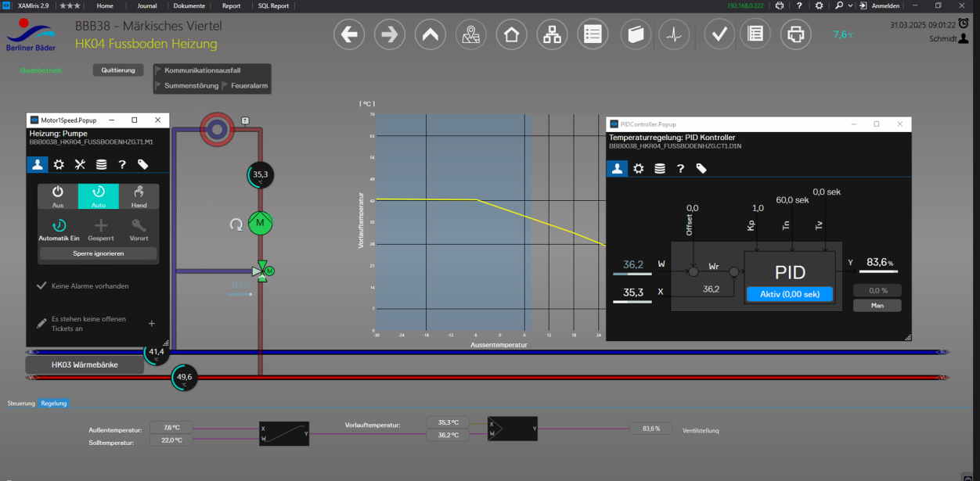The width and height of the screenshot is (980, 481).
Task: Open the network hierarchy icon
Action: [552, 34]
